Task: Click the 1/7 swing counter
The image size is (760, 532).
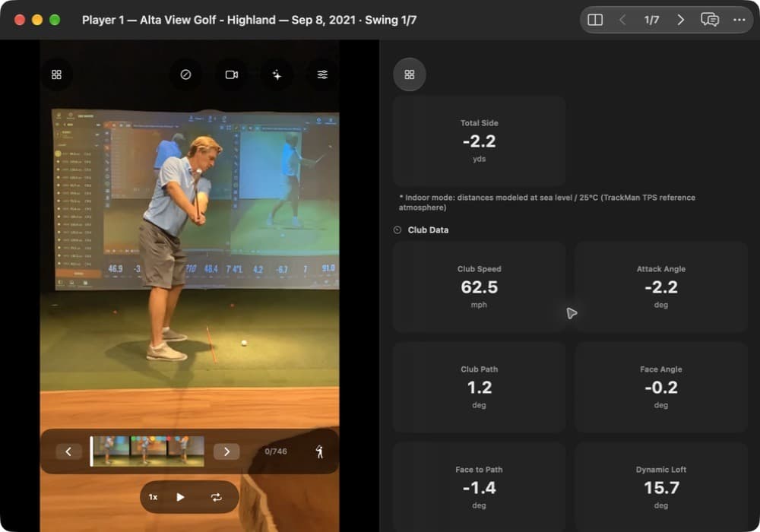Action: click(651, 20)
